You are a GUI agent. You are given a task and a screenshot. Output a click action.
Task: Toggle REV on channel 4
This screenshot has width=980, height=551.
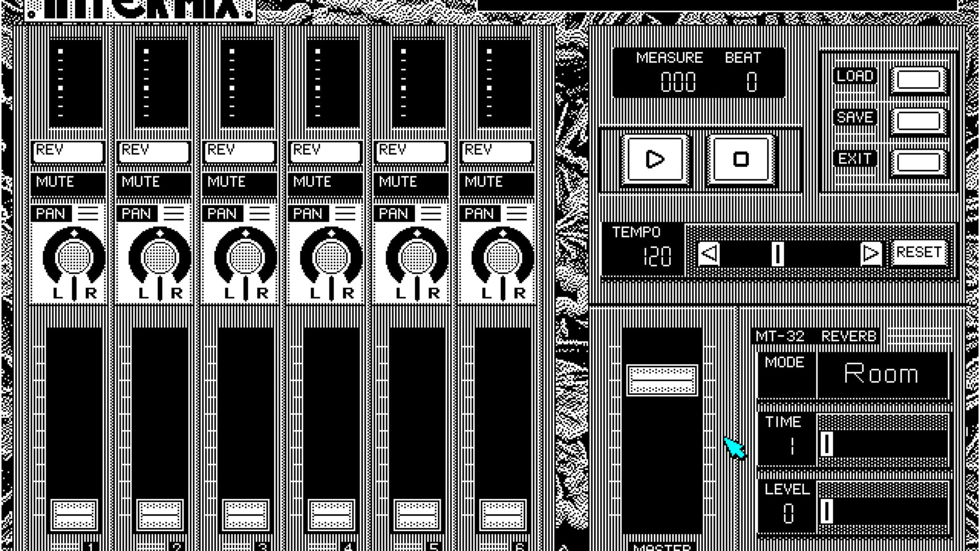pos(325,152)
